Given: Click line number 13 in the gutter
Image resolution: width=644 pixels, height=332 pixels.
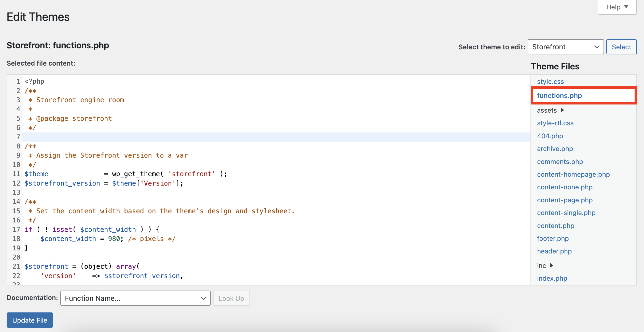Looking at the screenshot, I should coord(16,192).
